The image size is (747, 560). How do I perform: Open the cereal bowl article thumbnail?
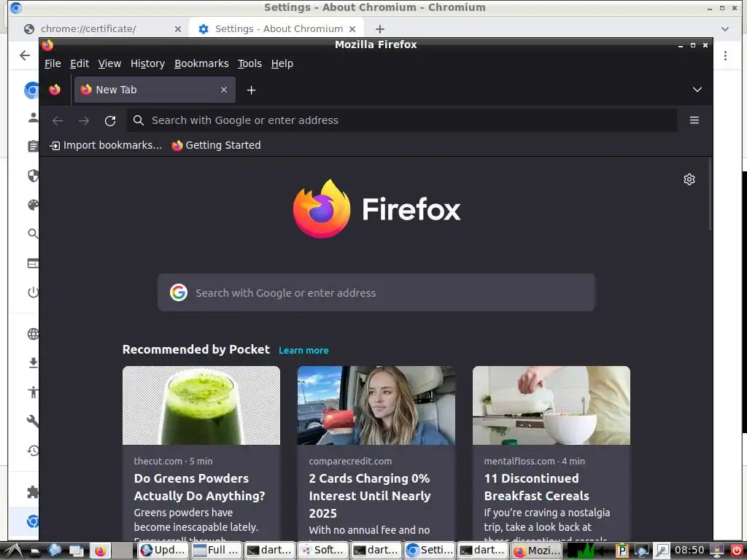tap(551, 405)
